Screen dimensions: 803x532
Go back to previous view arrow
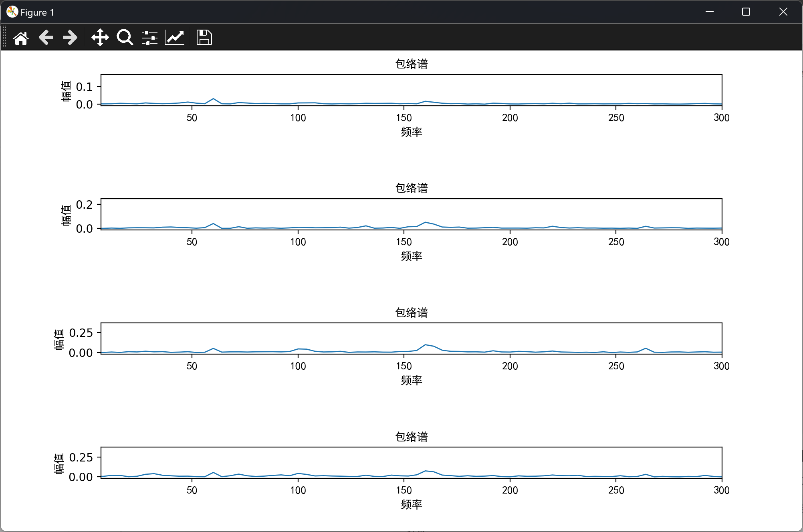(x=46, y=38)
